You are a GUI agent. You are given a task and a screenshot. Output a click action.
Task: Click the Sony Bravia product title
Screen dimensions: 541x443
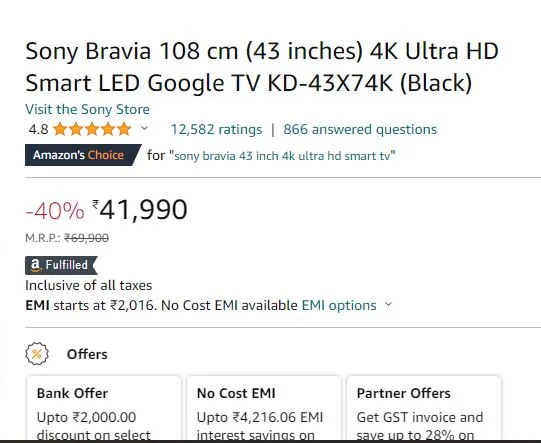click(x=262, y=67)
